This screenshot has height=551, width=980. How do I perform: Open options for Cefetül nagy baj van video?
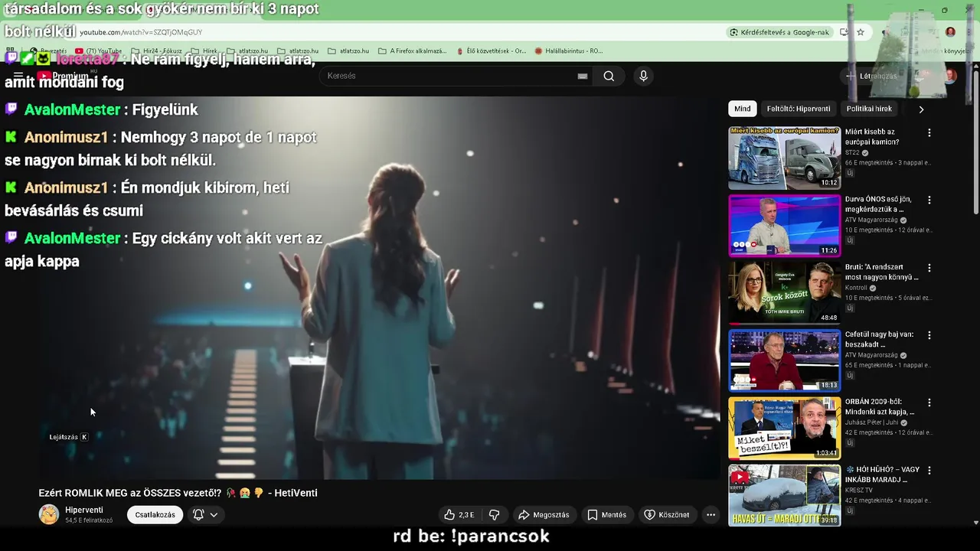tap(929, 335)
